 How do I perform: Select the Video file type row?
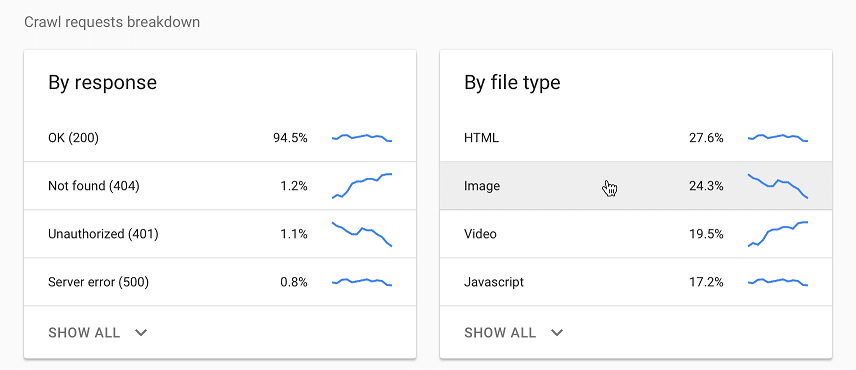636,234
